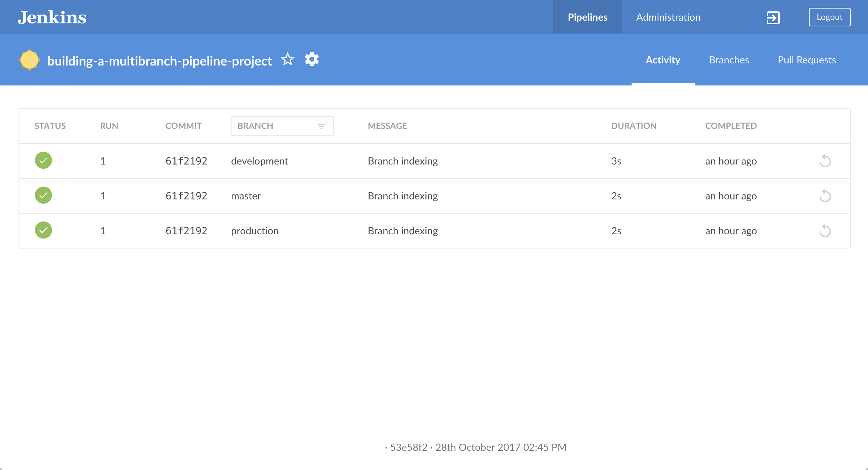Open pipeline settings via gear icon
Screen dimensions: 868x470
(x=312, y=59)
